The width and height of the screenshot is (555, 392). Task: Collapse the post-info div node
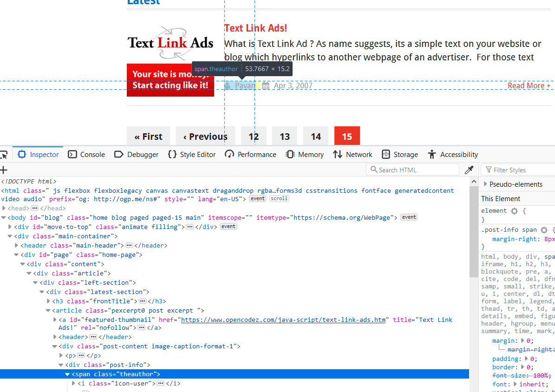(61, 365)
